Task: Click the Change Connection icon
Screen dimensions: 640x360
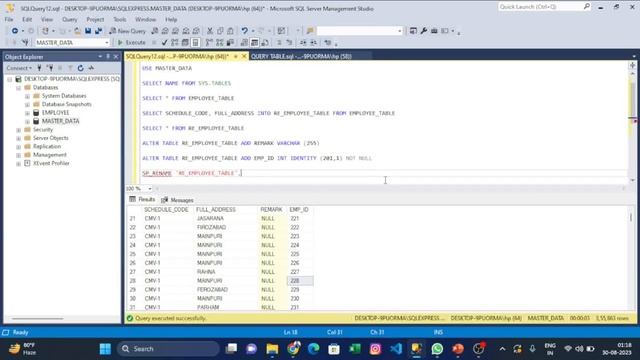Action: tap(25, 42)
